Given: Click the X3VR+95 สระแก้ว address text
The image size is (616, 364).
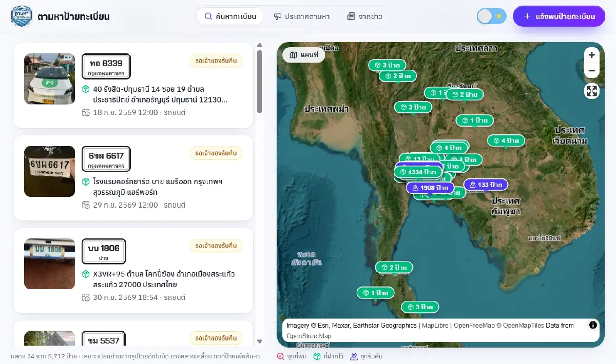Looking at the screenshot, I should [164, 279].
